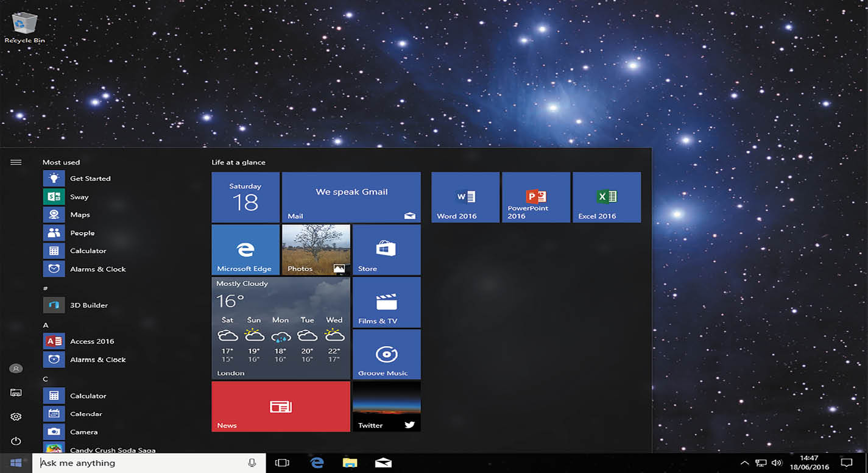Open the volume tray icon
868x473 pixels.
tap(777, 463)
